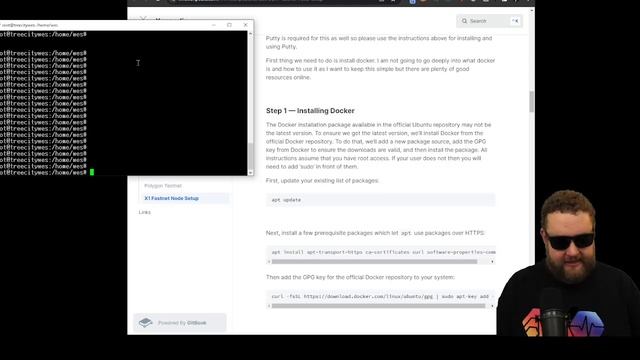Screen dimensions: 640x360
Task: Close the PuTTY terminal window
Action: (x=245, y=25)
